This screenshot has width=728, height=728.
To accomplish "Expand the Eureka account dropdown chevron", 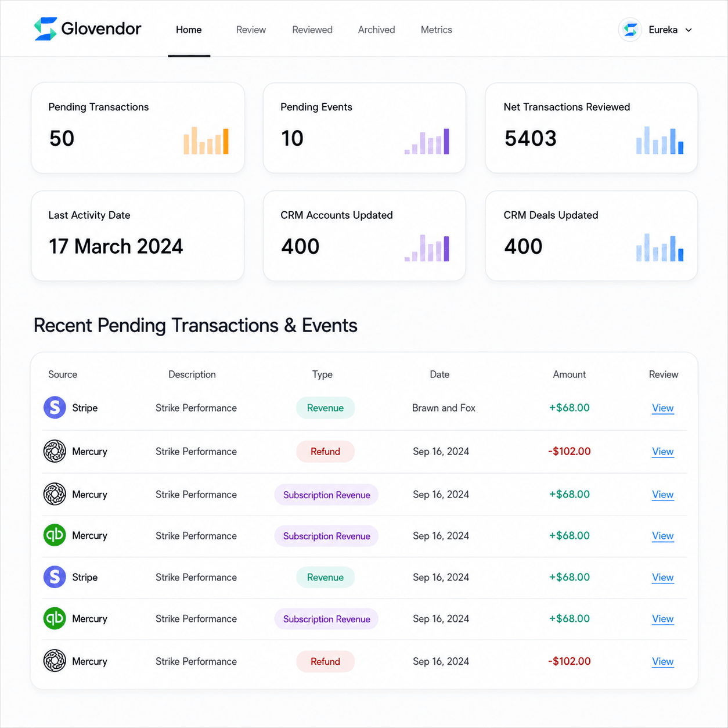I will tap(689, 30).
